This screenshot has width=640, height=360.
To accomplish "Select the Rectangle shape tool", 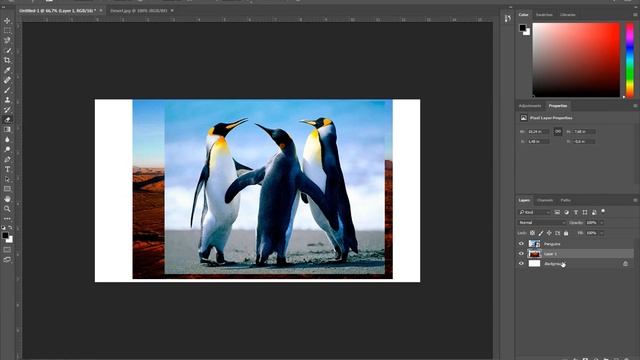I will tap(7, 189).
